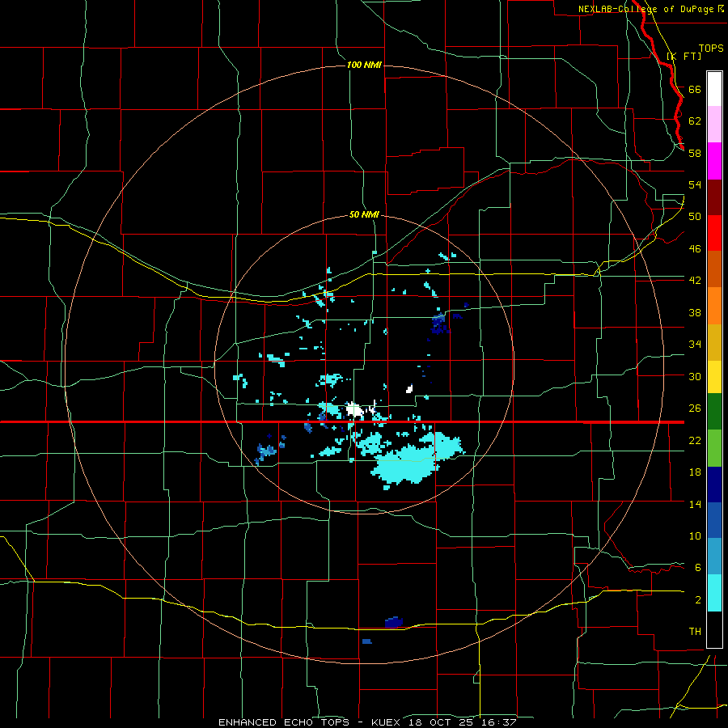Image resolution: width=728 pixels, height=728 pixels.
Task: Click the 50 NMI range ring label
Action: (x=364, y=214)
